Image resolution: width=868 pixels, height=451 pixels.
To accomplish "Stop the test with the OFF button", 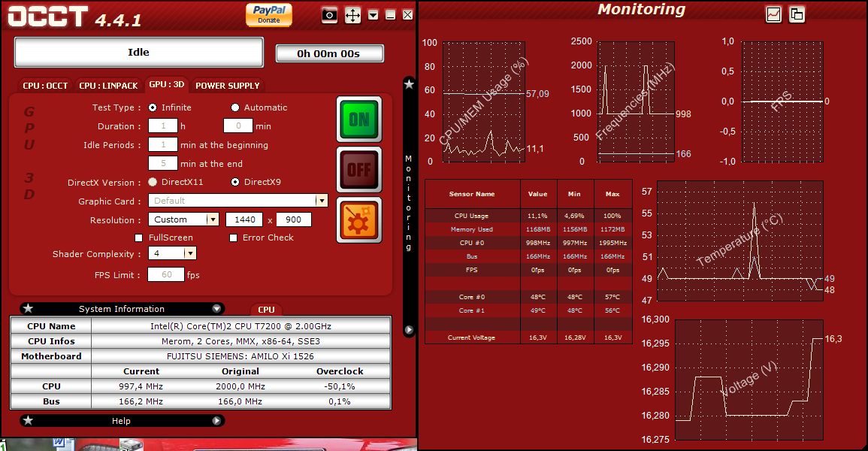I will point(359,169).
